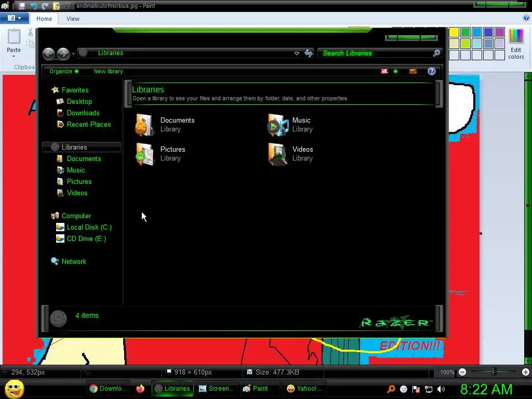Screen dimensions: 532x399
Task: Select the Music library icon
Action: point(278,125)
